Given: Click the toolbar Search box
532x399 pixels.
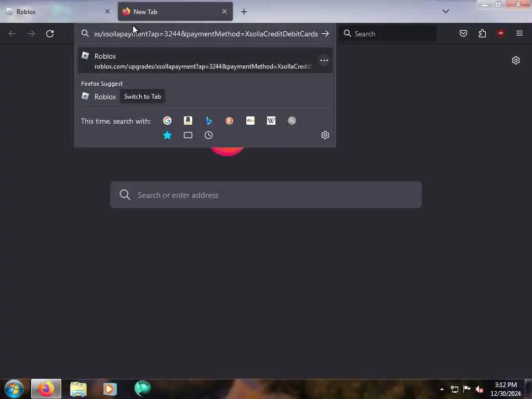Looking at the screenshot, I should 388,34.
